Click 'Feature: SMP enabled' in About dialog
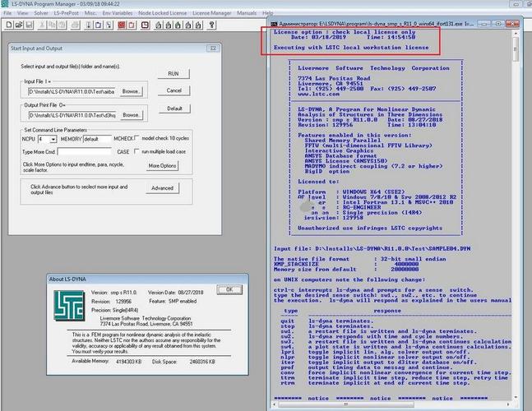Viewport: 532px width, 411px height. tap(173, 301)
